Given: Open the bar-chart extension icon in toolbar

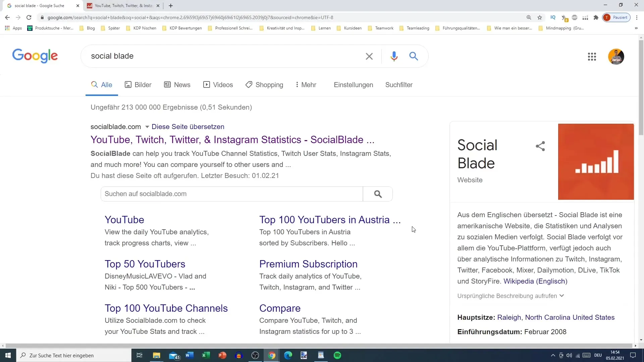Looking at the screenshot, I should click(x=585, y=17).
